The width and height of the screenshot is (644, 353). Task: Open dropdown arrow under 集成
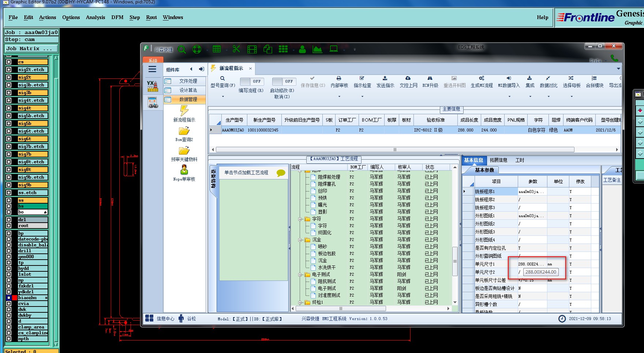pos(530,97)
